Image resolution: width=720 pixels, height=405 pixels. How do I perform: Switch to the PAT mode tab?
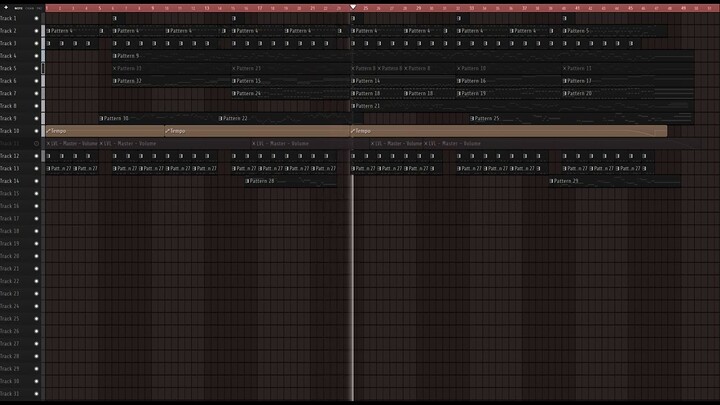39,8
